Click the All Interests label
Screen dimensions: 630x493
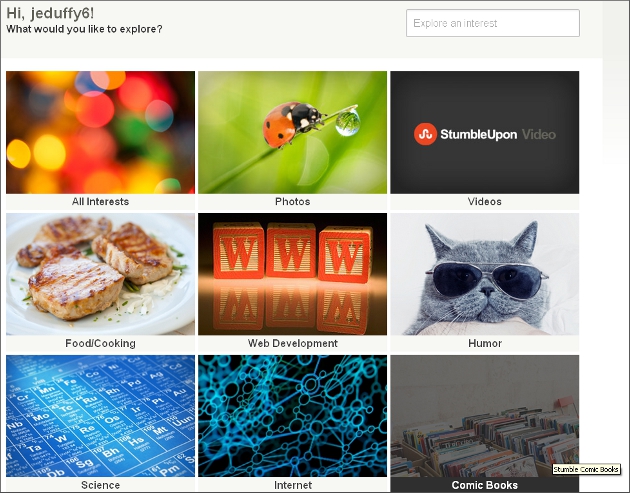[100, 202]
